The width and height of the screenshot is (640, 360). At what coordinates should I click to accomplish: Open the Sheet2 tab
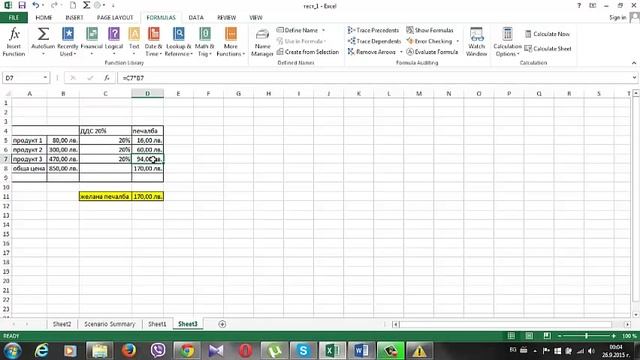[x=62, y=324]
